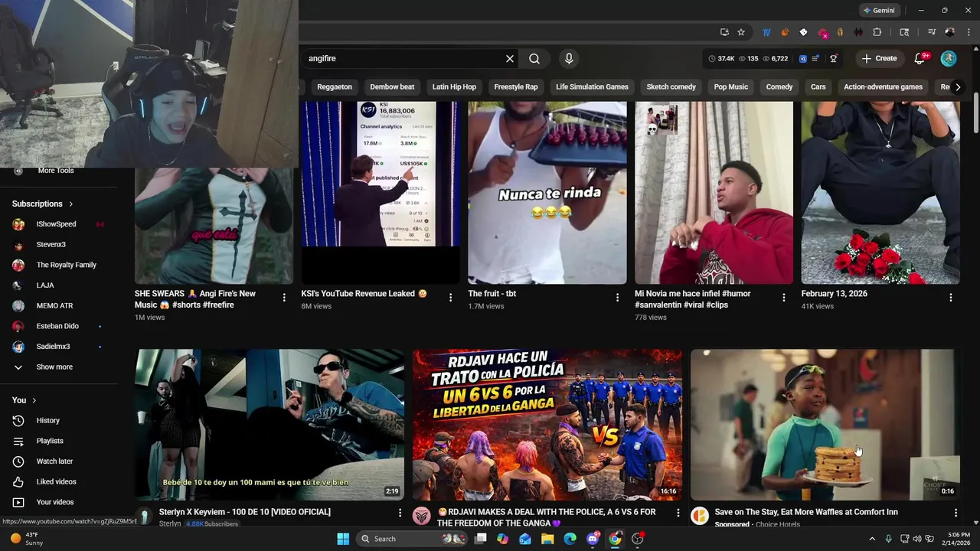Play Sterlyn X Keyviem 100 DE 10 thumbnail
This screenshot has width=980, height=551.
tap(269, 425)
